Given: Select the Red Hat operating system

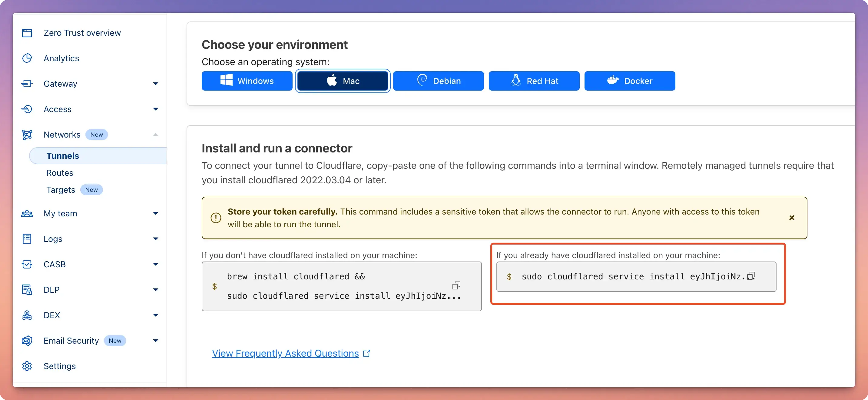Looking at the screenshot, I should click(534, 81).
